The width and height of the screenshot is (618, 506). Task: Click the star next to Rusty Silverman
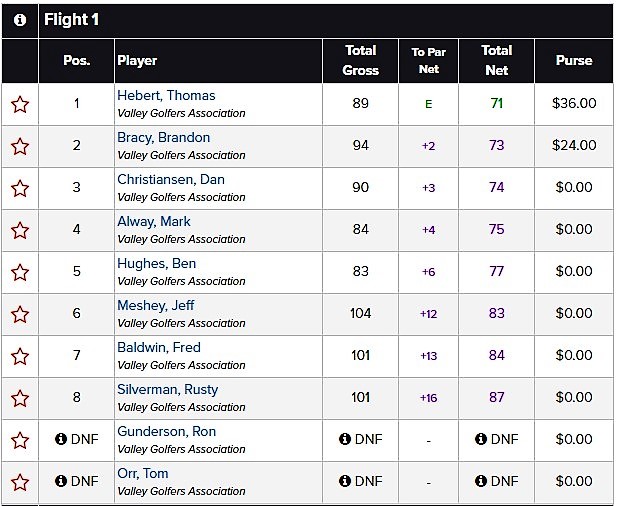19,398
